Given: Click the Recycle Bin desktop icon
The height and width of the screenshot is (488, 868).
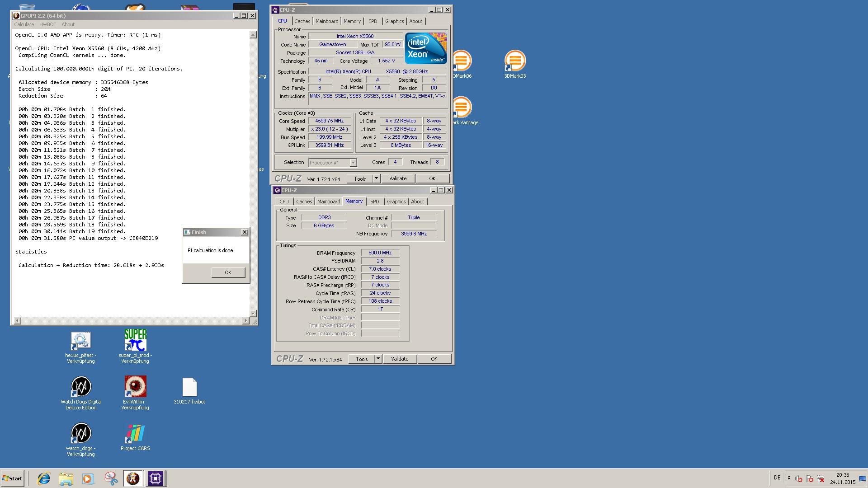Looking at the screenshot, I should [x=27, y=6].
